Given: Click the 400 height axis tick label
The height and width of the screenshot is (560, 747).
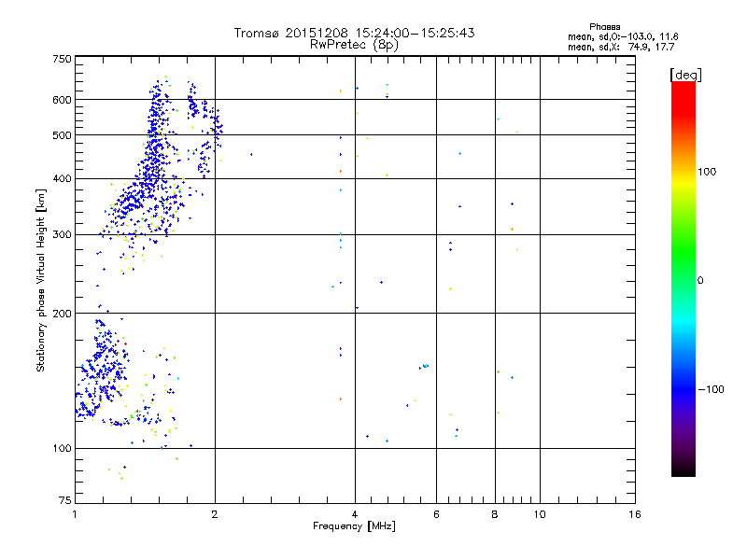Looking at the screenshot, I should 62,178.
